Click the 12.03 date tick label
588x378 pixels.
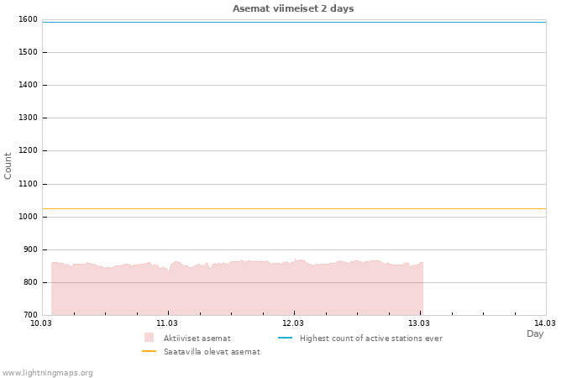click(x=293, y=323)
